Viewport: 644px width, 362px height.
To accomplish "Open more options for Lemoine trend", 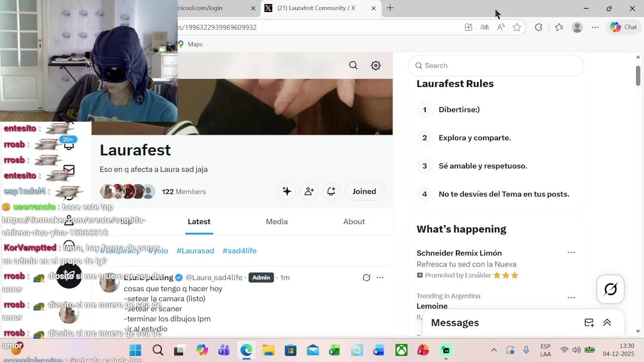I will click(571, 298).
